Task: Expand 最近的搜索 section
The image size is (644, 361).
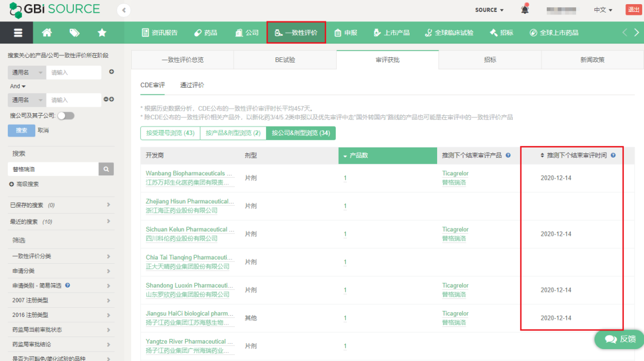Action: click(x=60, y=221)
